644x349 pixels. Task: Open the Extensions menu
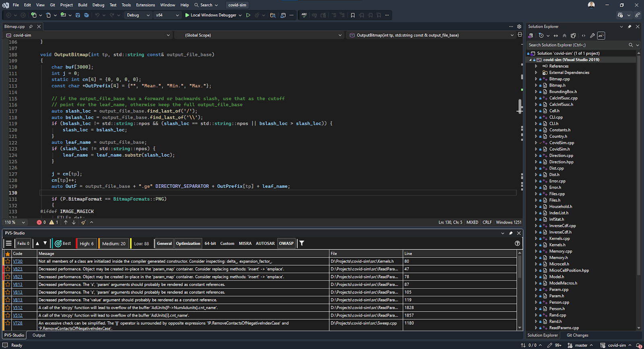tap(145, 5)
